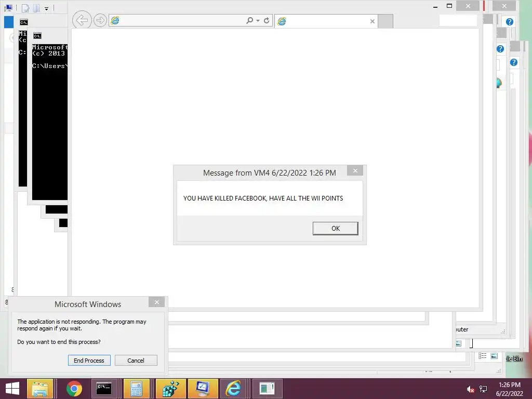This screenshot has width=532, height=399.
Task: Open the address bar search dropdown arrow
Action: (x=258, y=21)
